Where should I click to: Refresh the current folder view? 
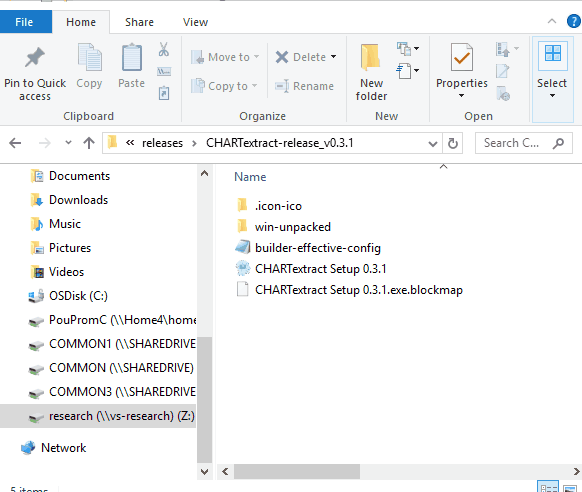pyautogui.click(x=452, y=143)
